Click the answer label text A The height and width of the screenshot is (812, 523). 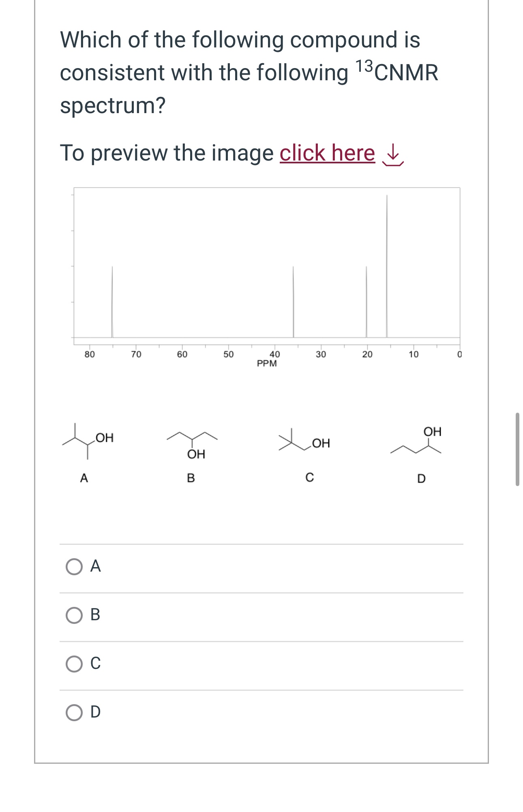tap(95, 566)
